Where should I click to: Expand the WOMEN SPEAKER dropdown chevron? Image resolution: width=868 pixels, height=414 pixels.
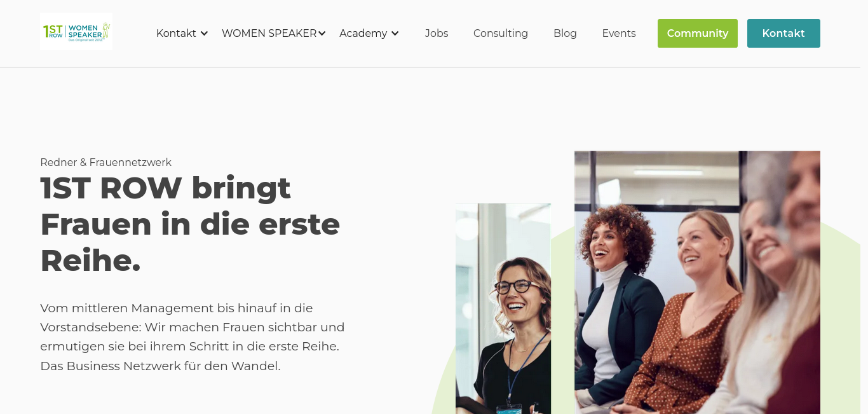322,34
